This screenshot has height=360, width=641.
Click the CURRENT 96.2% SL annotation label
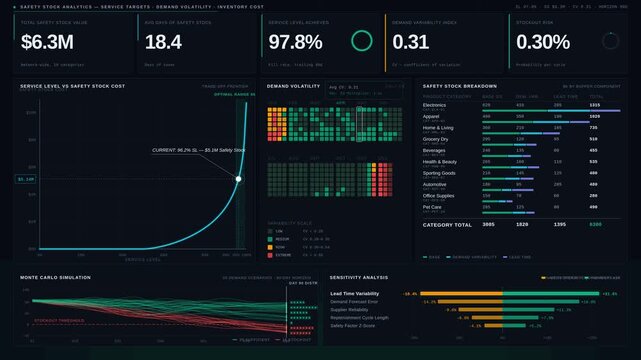click(199, 150)
